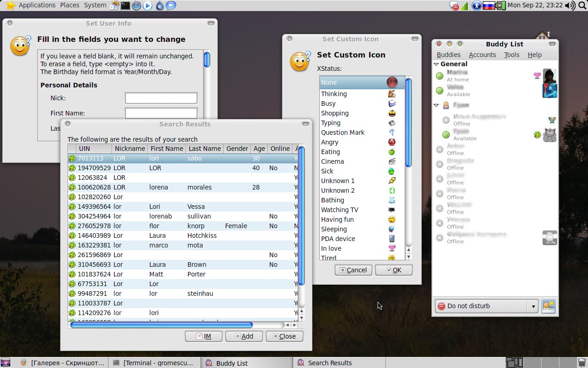This screenshot has width=588, height=368.
Task: Select result row with UIN 276052978
Action: click(183, 226)
